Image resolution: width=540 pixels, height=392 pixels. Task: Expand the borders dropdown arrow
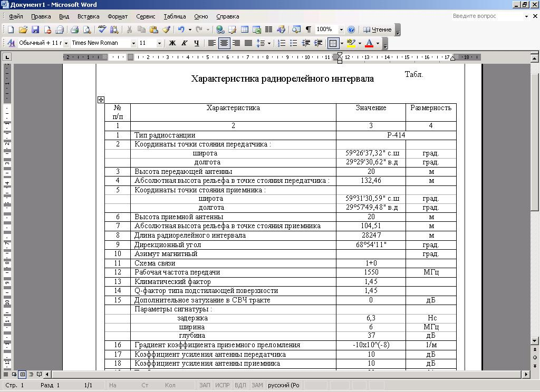pos(342,43)
